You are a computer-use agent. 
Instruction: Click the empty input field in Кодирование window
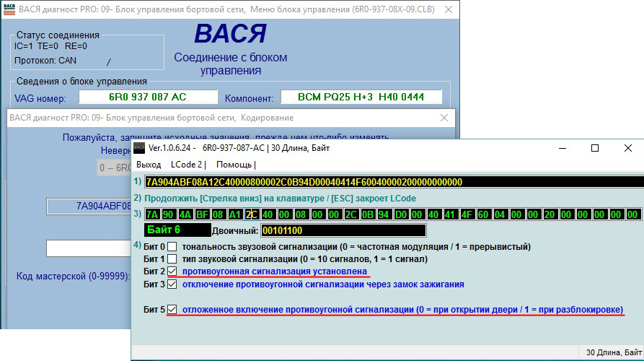pos(89,248)
